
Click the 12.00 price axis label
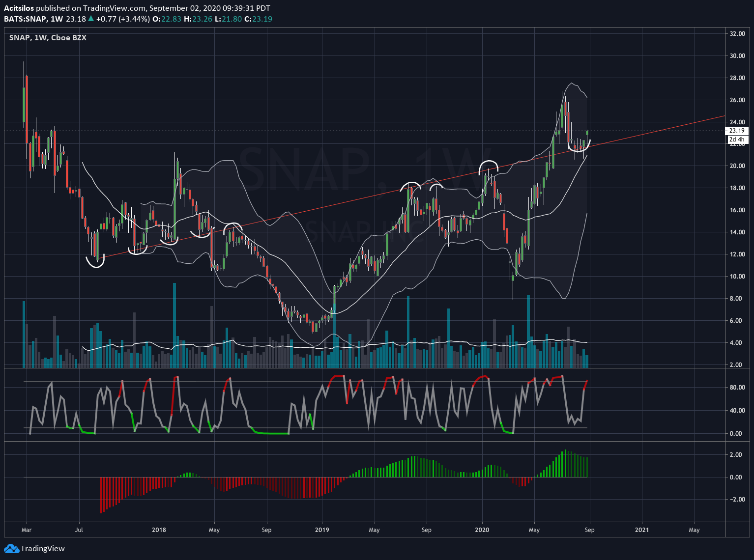click(x=737, y=254)
